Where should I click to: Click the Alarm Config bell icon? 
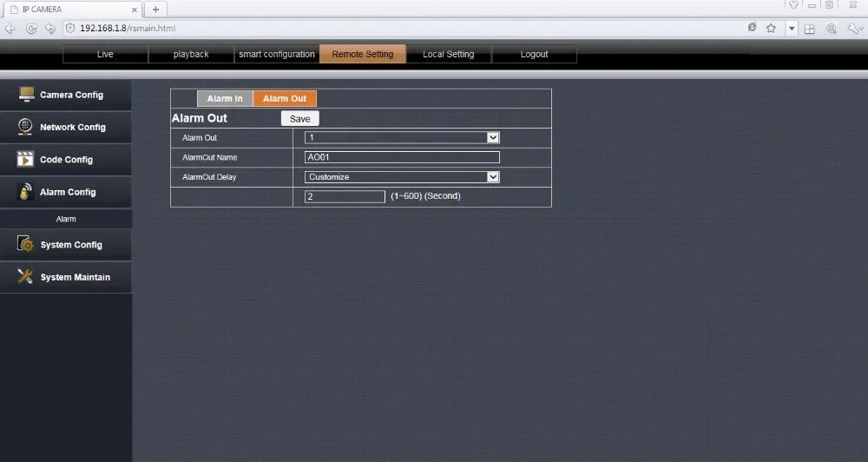coord(25,192)
